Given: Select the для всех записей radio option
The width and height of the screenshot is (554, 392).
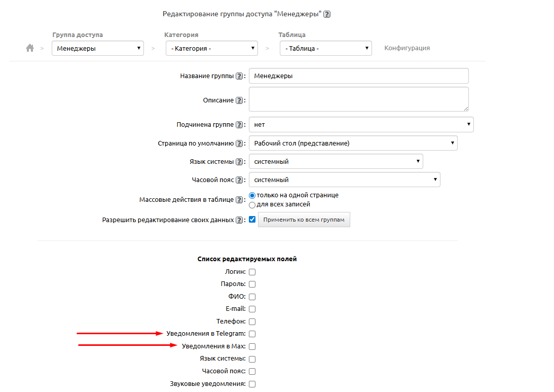Looking at the screenshot, I should tap(252, 205).
